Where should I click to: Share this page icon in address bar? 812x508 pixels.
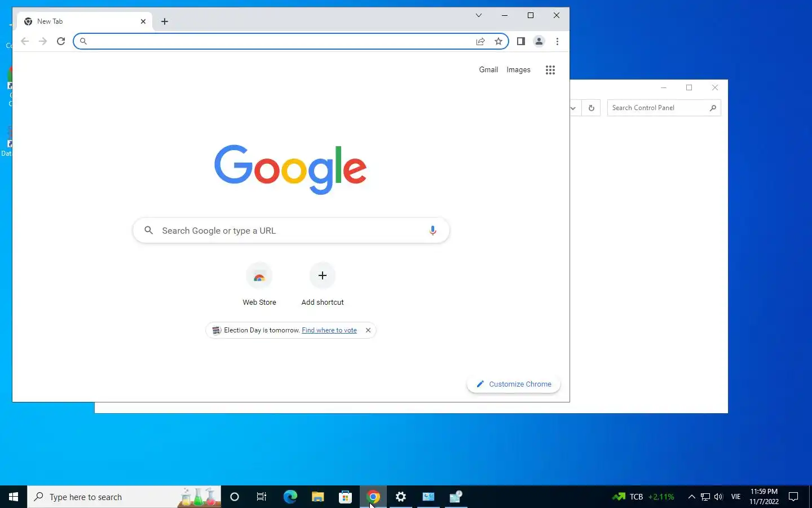click(x=480, y=41)
